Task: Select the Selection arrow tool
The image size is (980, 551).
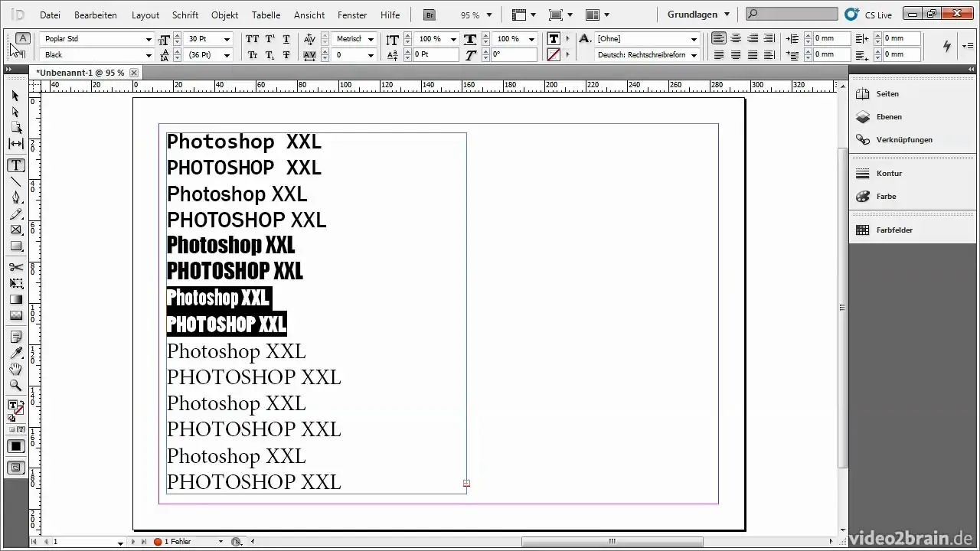Action: (x=15, y=96)
